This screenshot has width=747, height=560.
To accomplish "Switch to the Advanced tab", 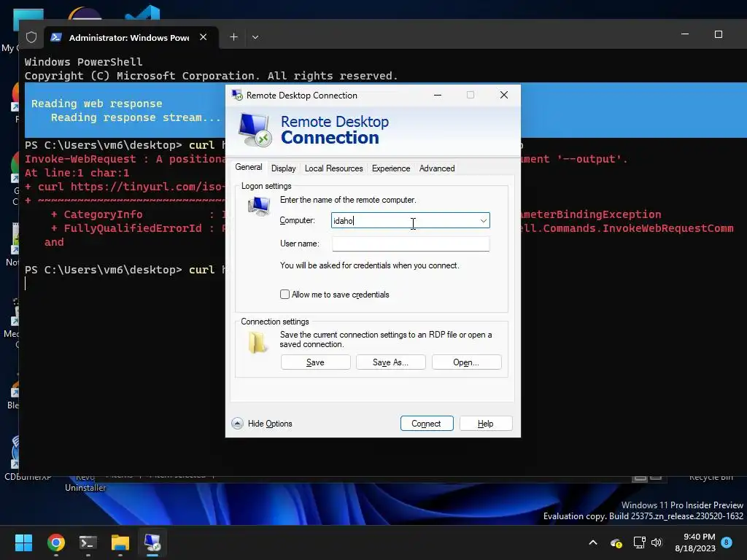I will pyautogui.click(x=437, y=168).
